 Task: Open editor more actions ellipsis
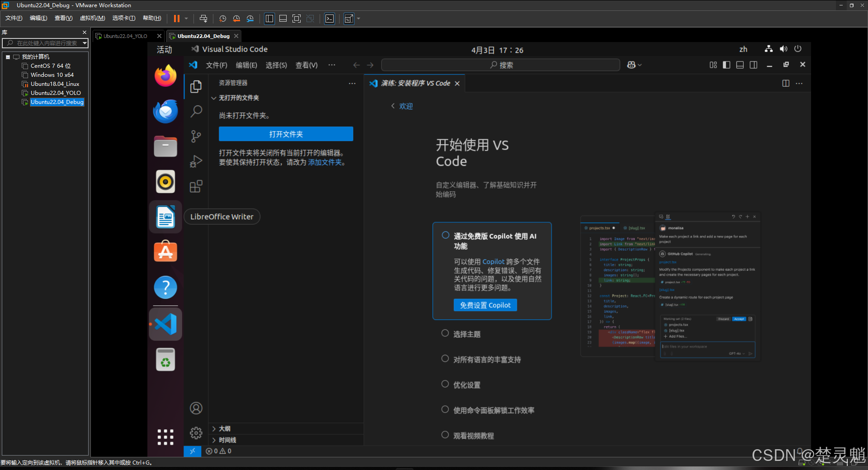click(x=799, y=83)
